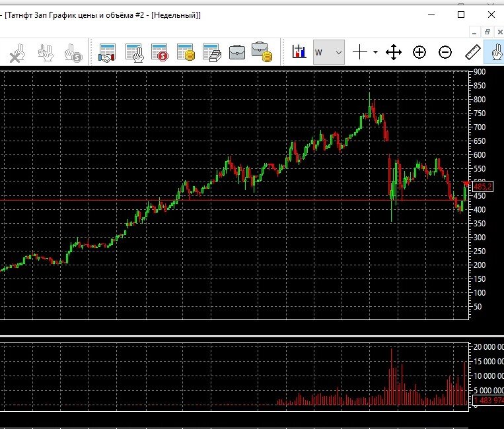The image size is (504, 429).
Task: Click the 900 price axis label
Action: (x=480, y=72)
